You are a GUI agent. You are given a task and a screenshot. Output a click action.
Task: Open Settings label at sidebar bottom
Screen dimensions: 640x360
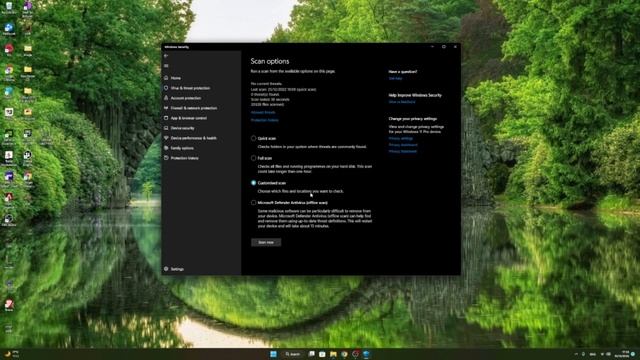[177, 269]
